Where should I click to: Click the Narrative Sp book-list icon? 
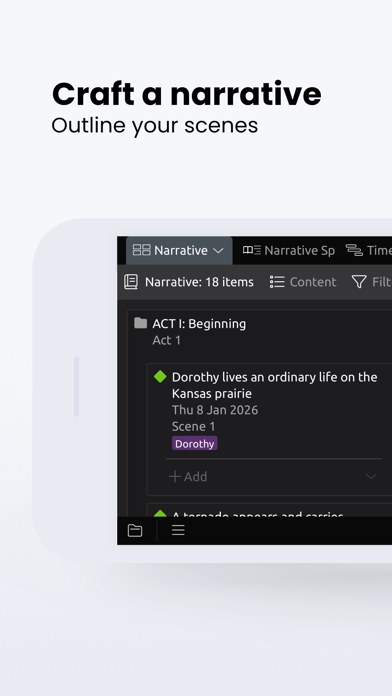pos(252,250)
